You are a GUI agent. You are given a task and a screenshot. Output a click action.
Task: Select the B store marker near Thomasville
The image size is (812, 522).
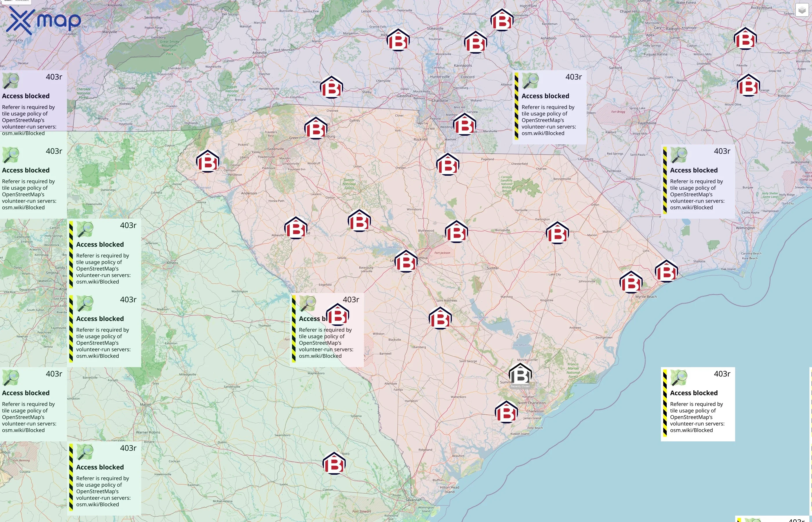tap(502, 20)
